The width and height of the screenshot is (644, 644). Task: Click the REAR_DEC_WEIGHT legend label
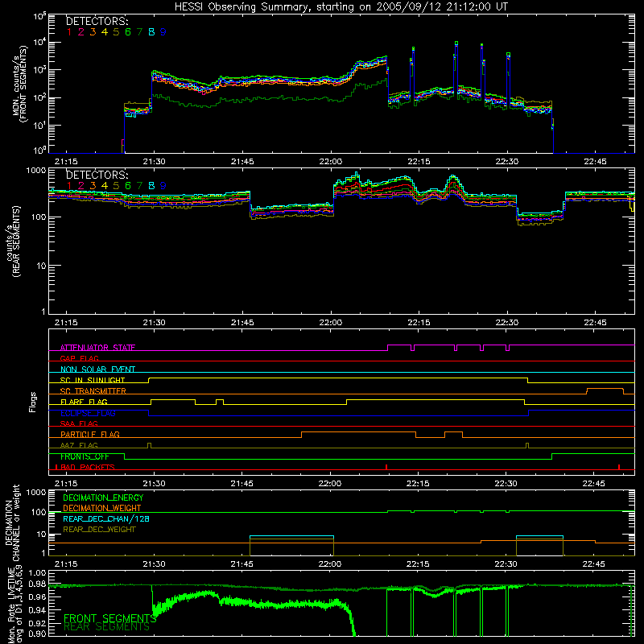click(x=99, y=530)
